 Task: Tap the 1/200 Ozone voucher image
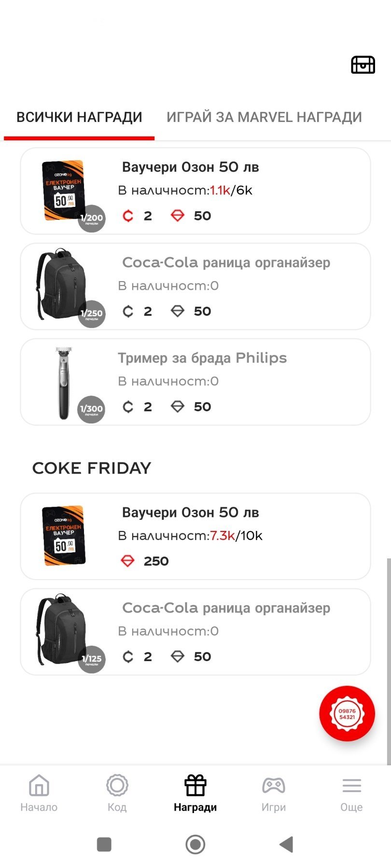(x=63, y=190)
